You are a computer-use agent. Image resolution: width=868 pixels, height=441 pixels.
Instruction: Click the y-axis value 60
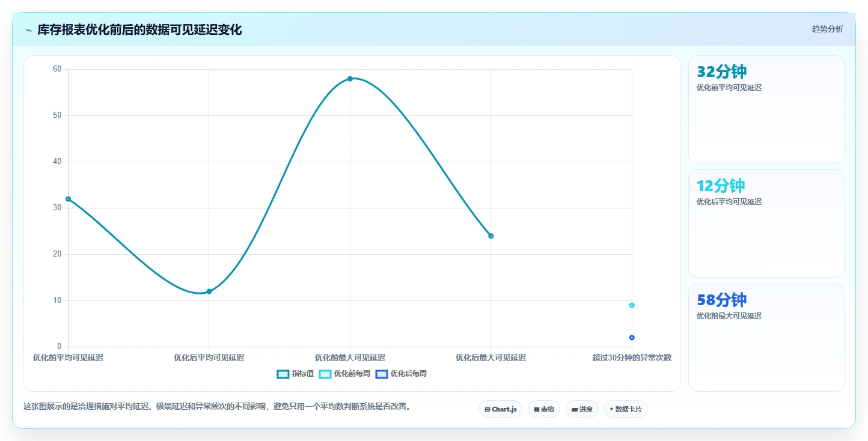coord(57,69)
